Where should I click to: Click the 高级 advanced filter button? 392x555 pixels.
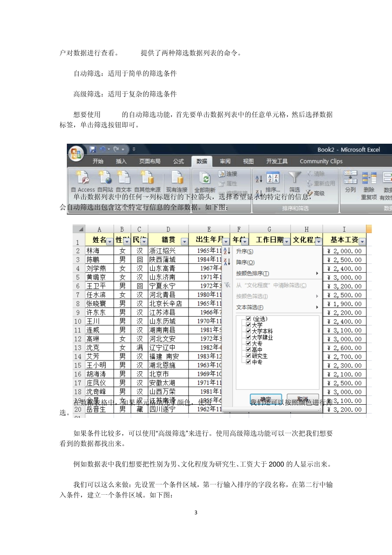pos(316,193)
